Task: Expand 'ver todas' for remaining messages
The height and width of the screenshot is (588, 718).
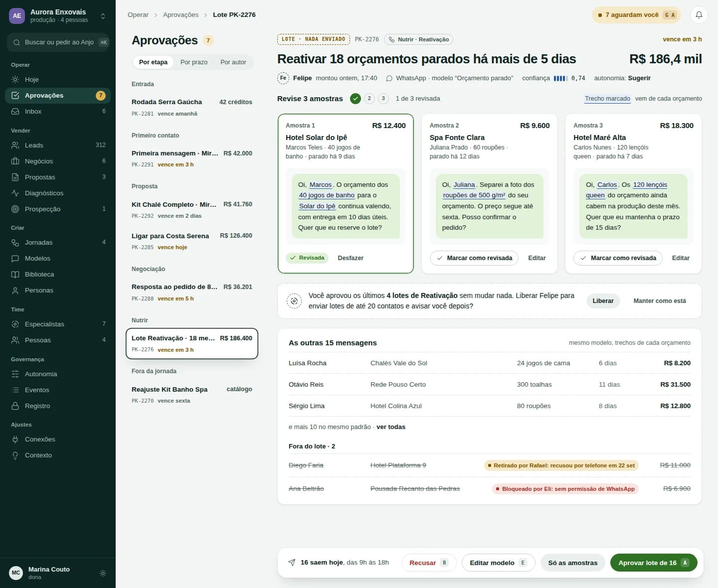Action: [391, 427]
